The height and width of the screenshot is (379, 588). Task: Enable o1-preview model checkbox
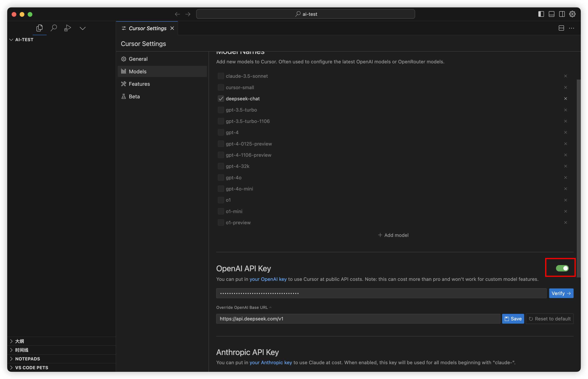tap(221, 223)
